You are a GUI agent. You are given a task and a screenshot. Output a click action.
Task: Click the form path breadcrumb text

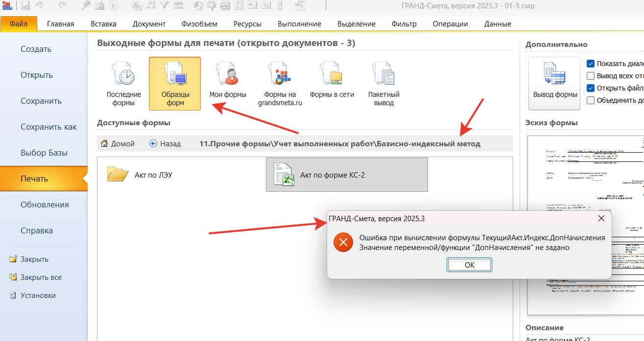click(340, 144)
